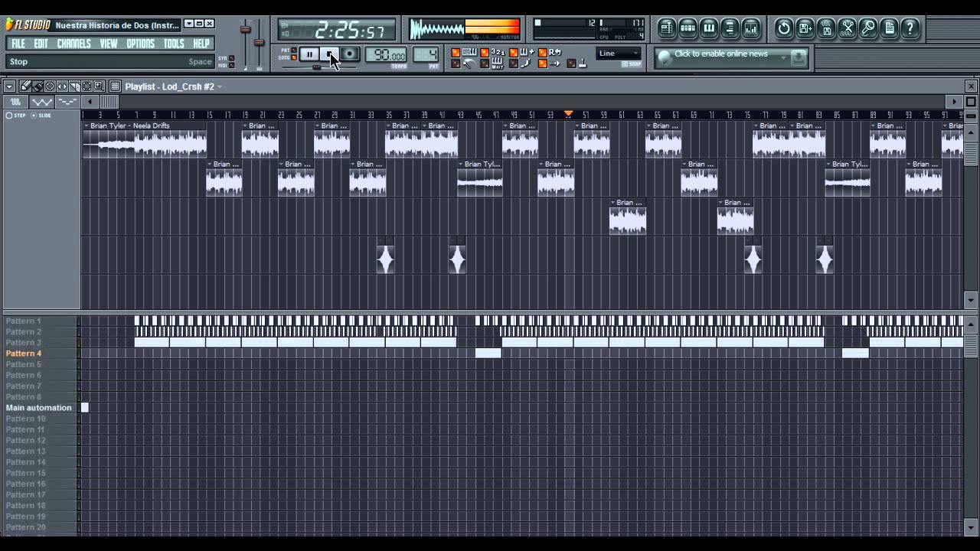Open the FILE menu

click(18, 44)
